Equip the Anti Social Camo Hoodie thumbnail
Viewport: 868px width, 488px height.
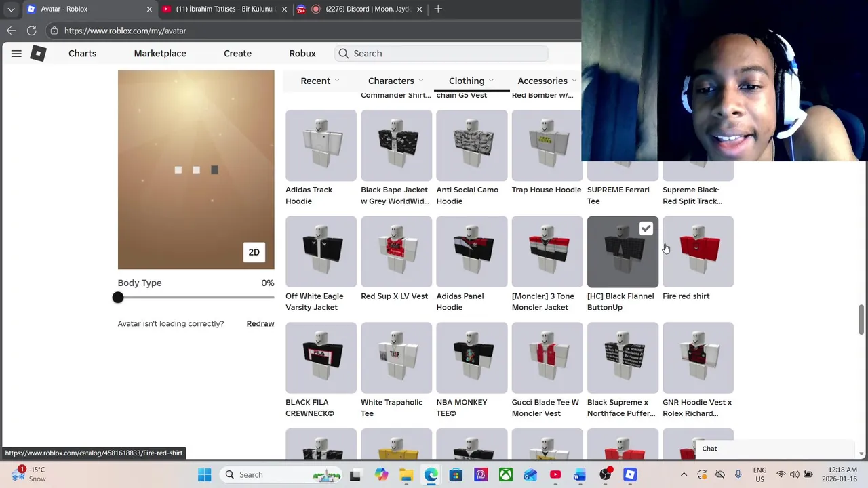click(x=471, y=146)
